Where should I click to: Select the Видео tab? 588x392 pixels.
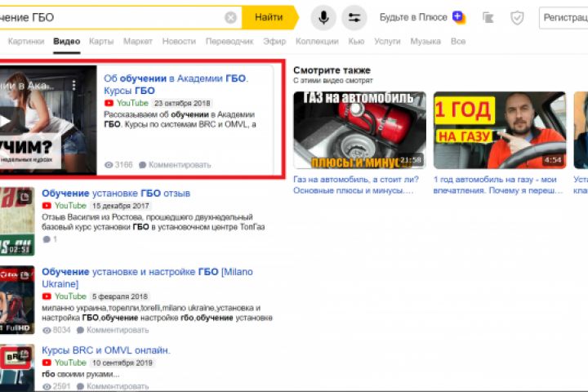click(67, 42)
